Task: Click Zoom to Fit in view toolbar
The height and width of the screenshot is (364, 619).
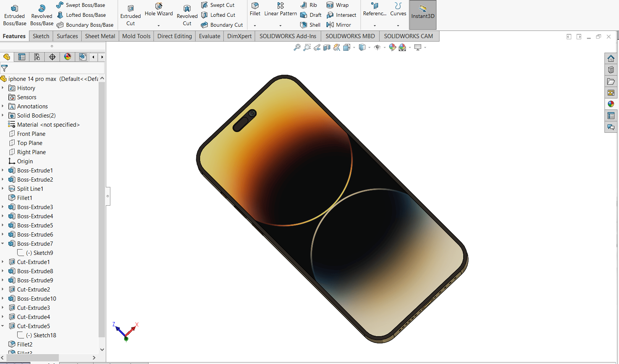Action: click(x=297, y=47)
